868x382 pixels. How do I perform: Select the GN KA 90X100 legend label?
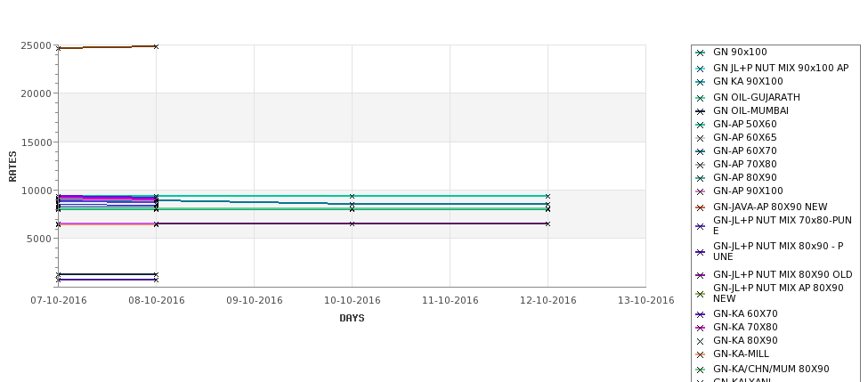pos(748,81)
